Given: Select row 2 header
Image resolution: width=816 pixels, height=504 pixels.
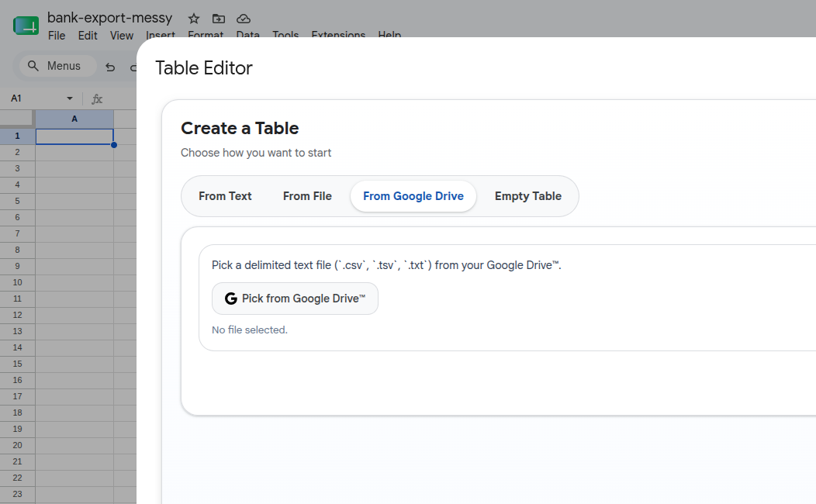Looking at the screenshot, I should (17, 152).
